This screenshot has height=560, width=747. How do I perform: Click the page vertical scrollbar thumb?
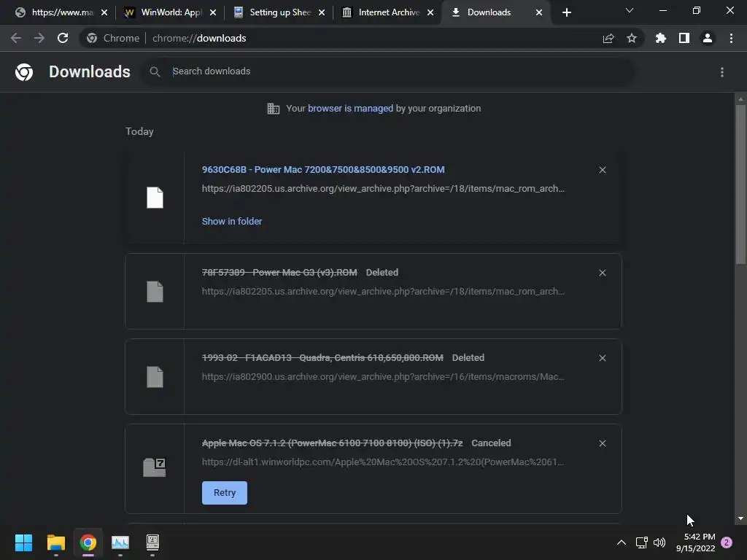click(740, 184)
